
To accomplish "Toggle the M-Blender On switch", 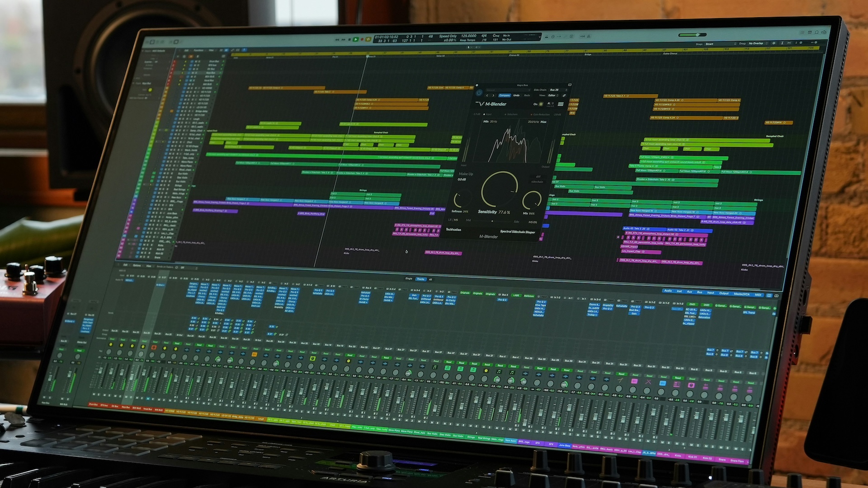I will click(x=541, y=104).
